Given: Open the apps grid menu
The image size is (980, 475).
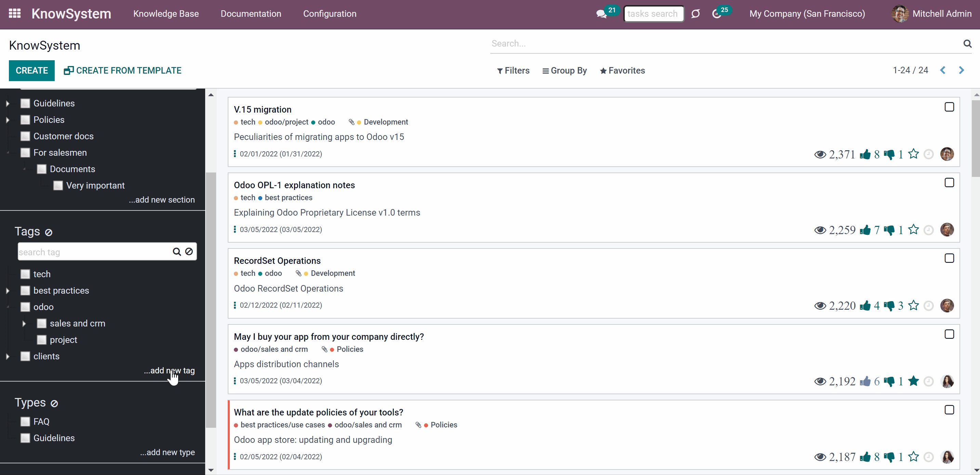Looking at the screenshot, I should coord(14,14).
